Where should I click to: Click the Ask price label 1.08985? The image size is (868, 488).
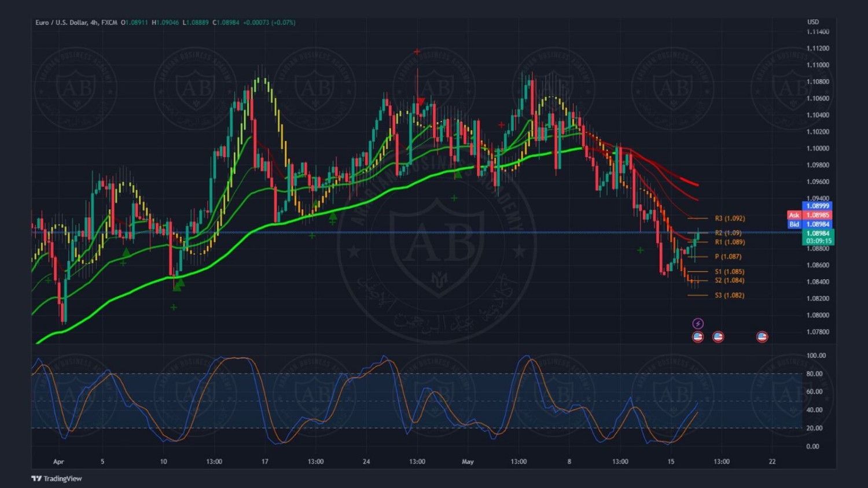[818, 215]
